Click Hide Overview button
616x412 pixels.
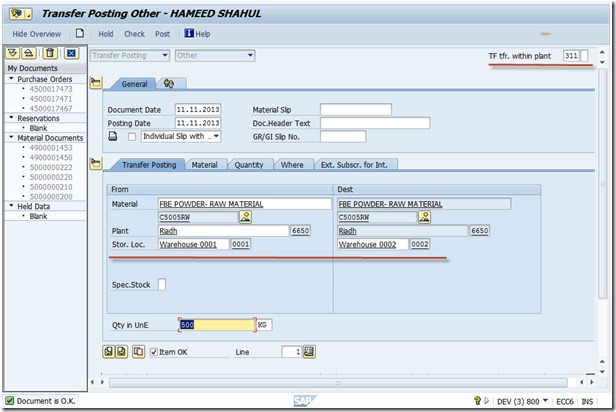pos(37,34)
